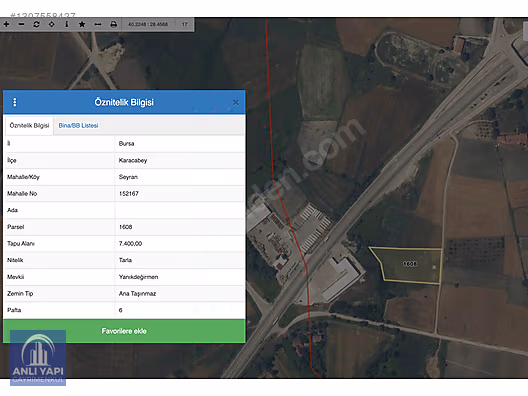Select the Tarla value cell
528x396 pixels.
(x=179, y=260)
